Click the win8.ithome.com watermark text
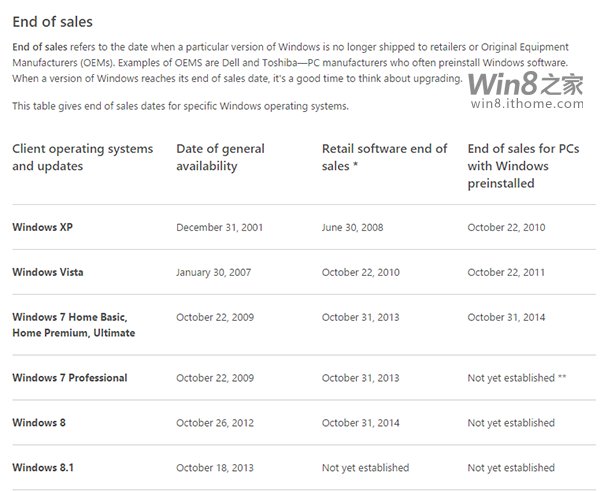The height and width of the screenshot is (491, 600). tap(527, 103)
